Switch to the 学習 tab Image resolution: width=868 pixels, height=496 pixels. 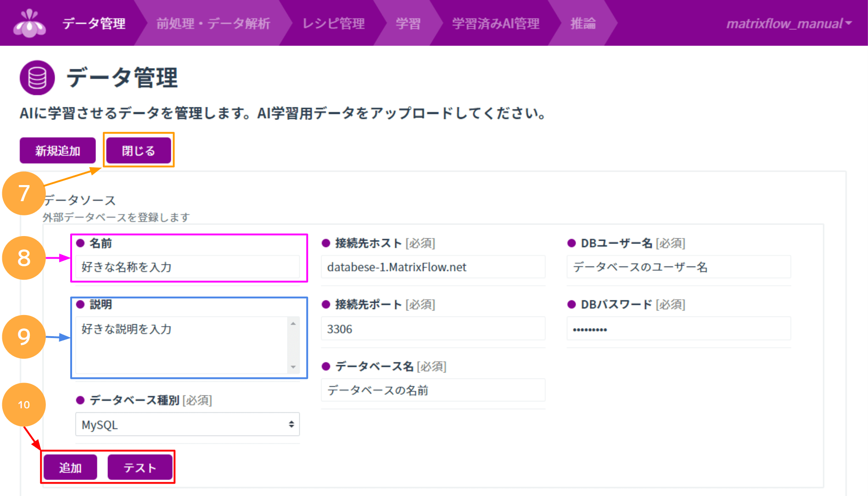[408, 23]
